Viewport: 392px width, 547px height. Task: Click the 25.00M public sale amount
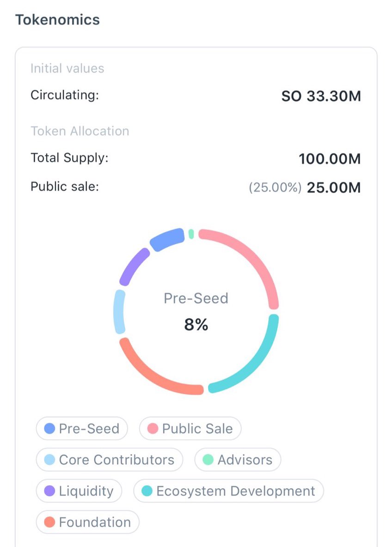coord(333,188)
